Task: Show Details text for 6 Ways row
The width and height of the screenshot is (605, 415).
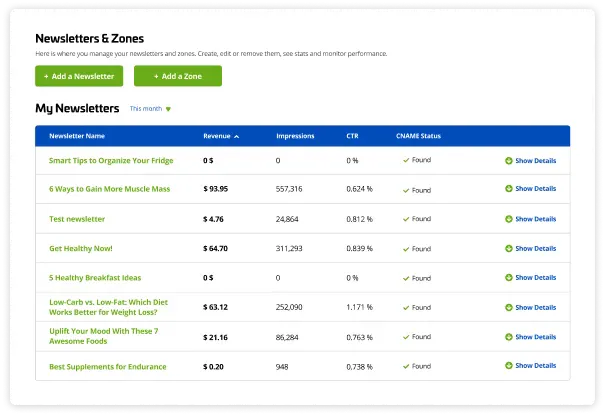Action: click(x=536, y=189)
